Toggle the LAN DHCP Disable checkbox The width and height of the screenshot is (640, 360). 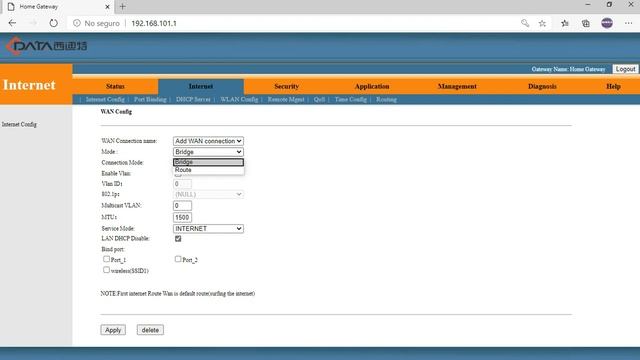point(178,239)
